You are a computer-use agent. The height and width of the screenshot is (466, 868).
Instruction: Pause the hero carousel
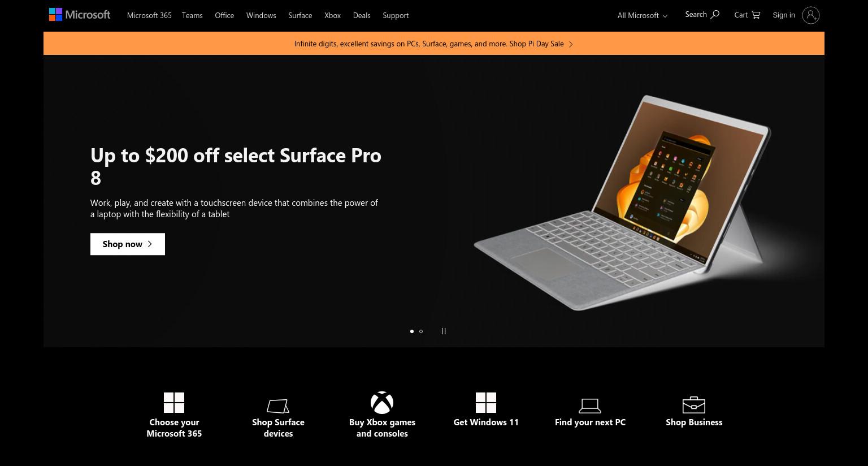point(444,331)
